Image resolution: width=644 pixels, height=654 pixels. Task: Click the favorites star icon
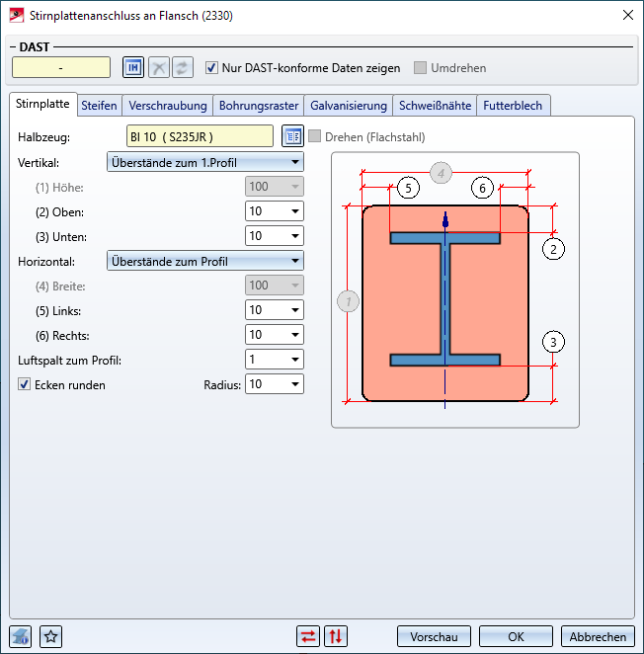click(51, 636)
